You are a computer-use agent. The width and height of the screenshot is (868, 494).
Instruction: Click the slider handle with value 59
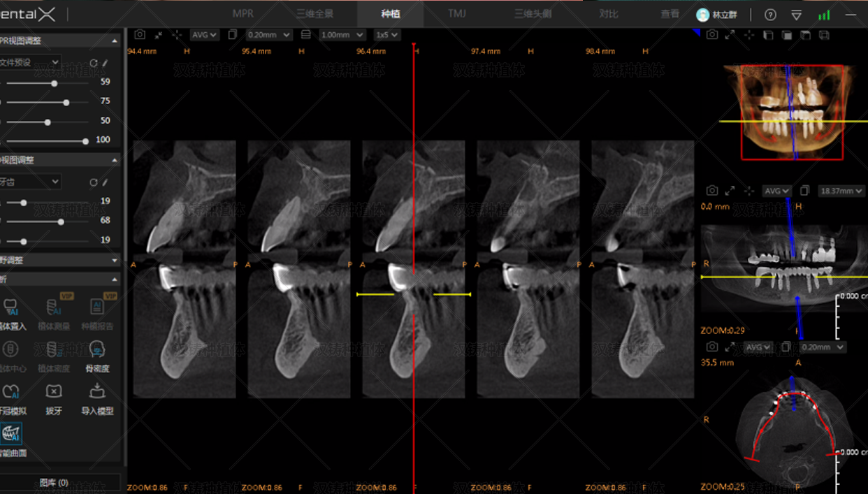tap(54, 83)
